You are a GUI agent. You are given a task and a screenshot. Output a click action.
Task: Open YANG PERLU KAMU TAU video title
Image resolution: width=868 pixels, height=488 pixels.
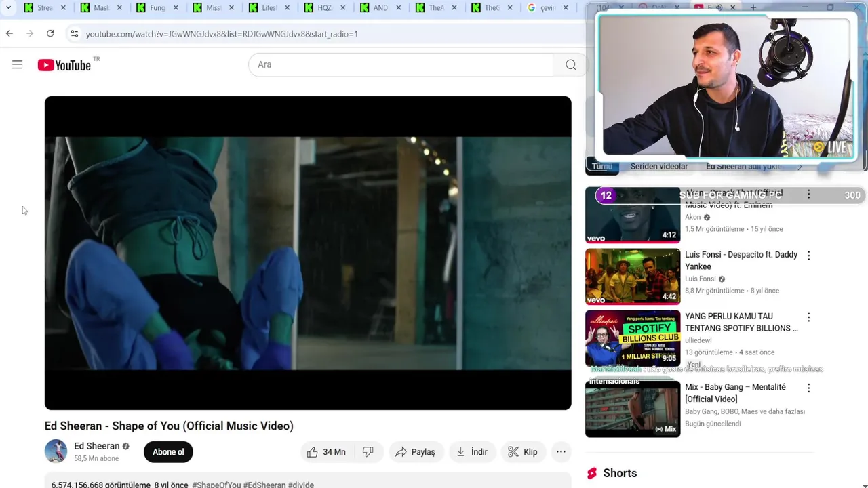[x=741, y=322]
